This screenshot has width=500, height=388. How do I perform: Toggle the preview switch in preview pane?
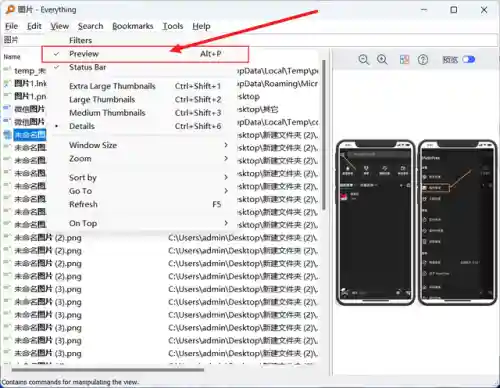point(469,60)
